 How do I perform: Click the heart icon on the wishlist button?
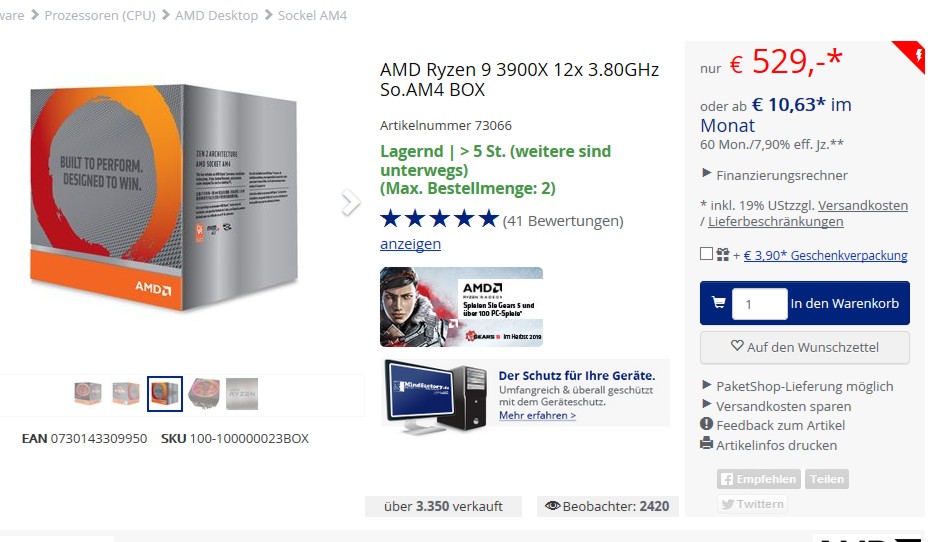(737, 347)
